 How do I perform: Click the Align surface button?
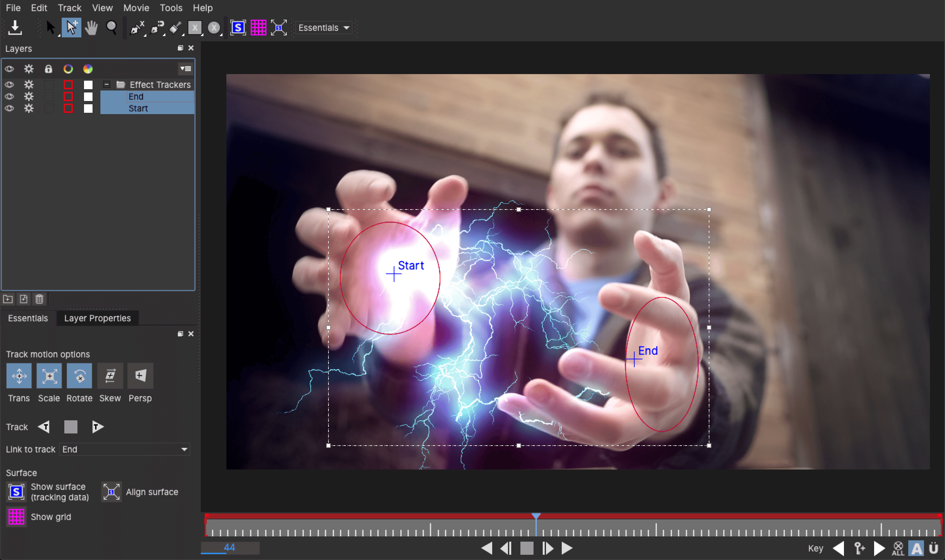pyautogui.click(x=111, y=491)
